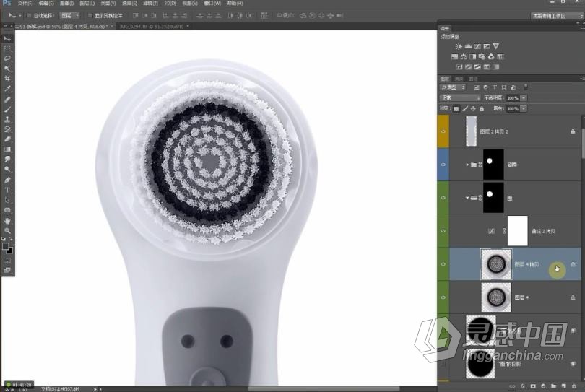Open the Opacity slider dropdown arrow
The width and height of the screenshot is (585, 392).
point(524,98)
